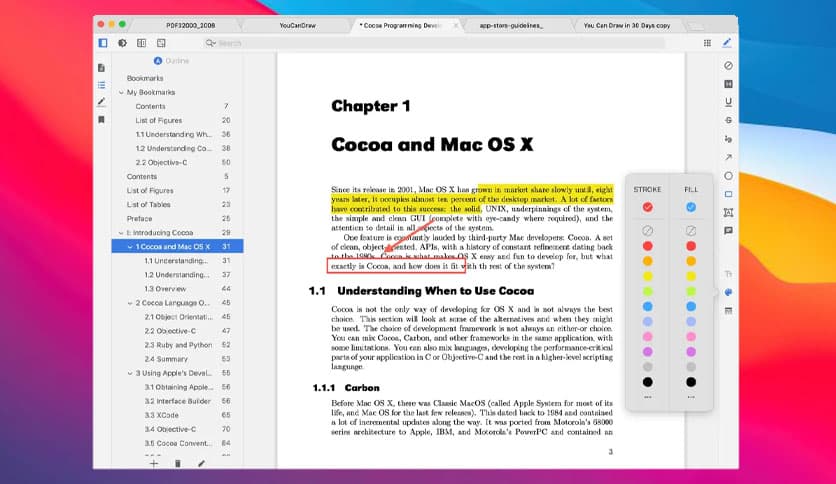Open bookmarks panel via sidebar bookmark icon
Screen dimensions: 836x484
pos(101,119)
